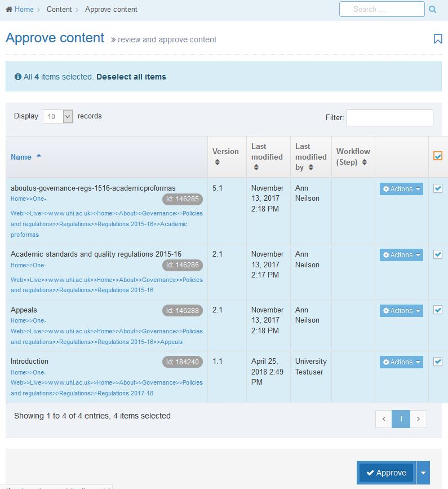
Task: Click the id: 184240 badge
Action: [x=182, y=362]
